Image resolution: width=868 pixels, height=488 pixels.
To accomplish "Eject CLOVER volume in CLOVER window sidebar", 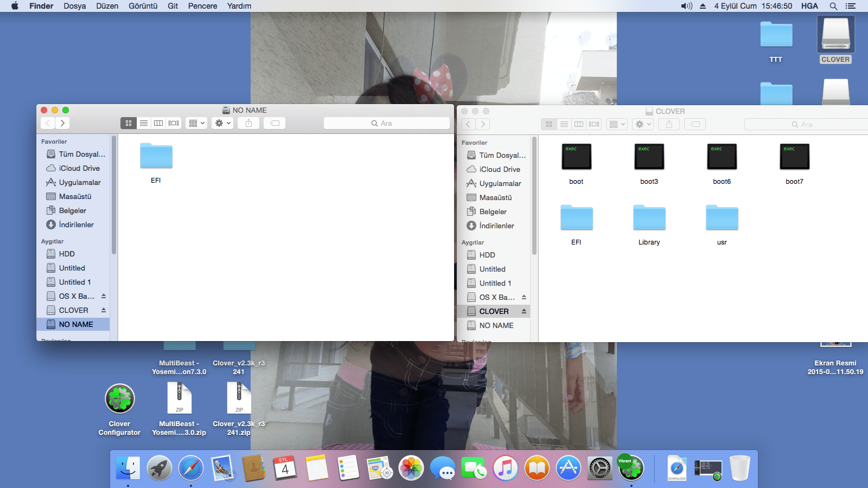I will [524, 311].
